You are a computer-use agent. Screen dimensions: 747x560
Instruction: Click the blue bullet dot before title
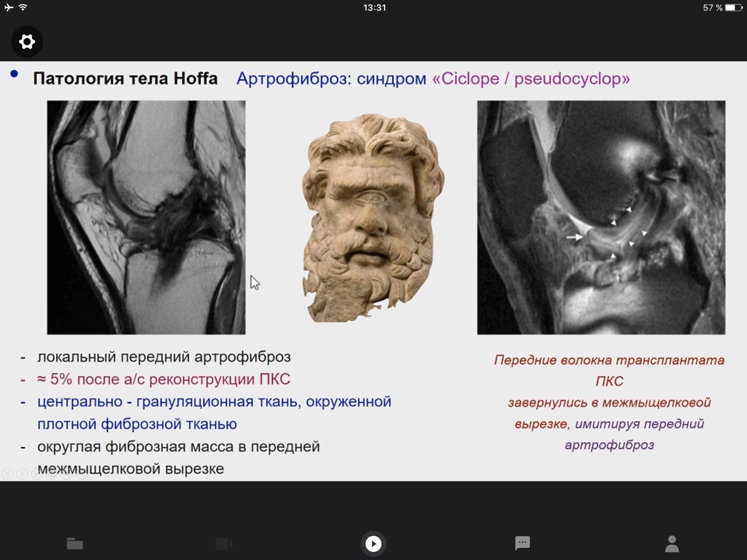14,73
